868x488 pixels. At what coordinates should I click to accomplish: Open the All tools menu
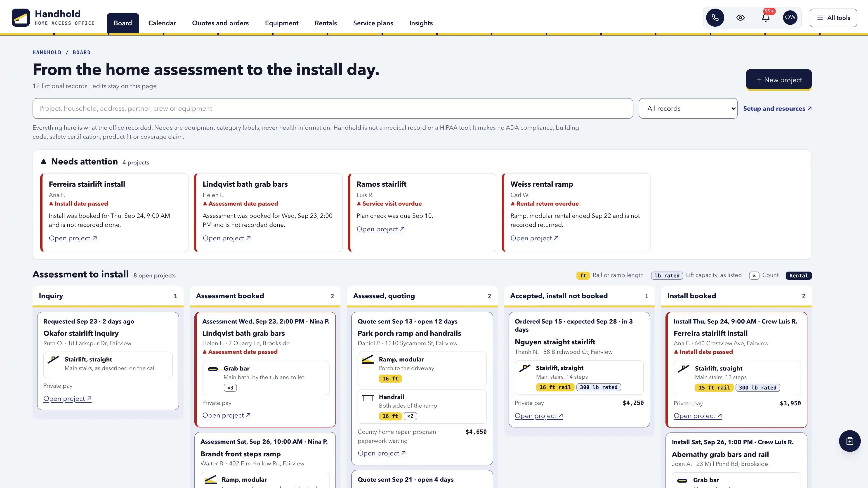click(x=833, y=18)
